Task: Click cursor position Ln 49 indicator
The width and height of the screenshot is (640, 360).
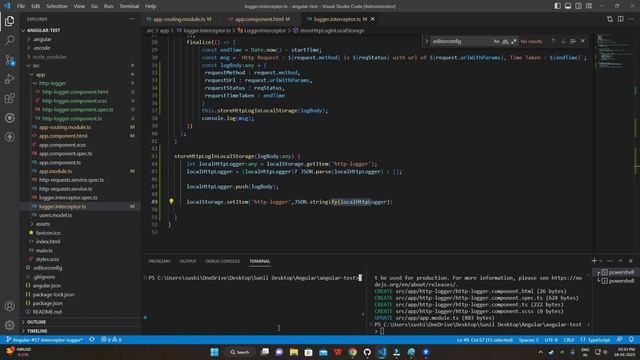Action: click(484, 340)
